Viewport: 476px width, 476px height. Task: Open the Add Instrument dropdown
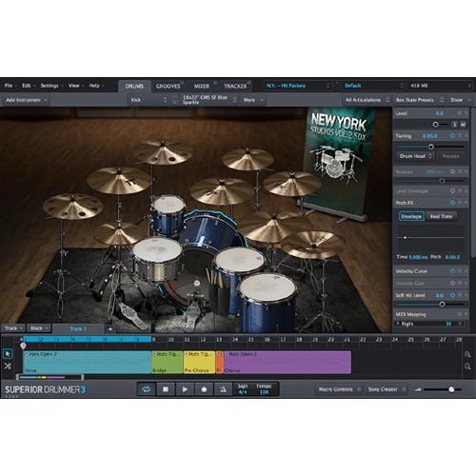(x=27, y=100)
